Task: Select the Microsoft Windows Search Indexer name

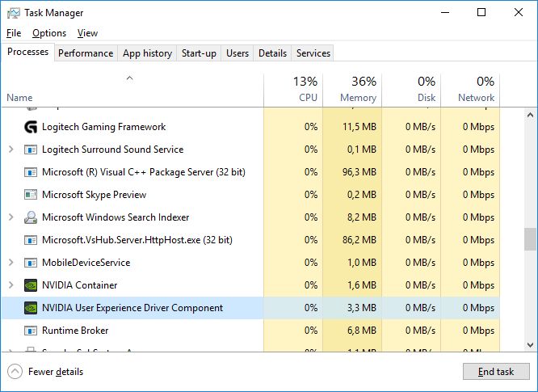Action: click(116, 217)
